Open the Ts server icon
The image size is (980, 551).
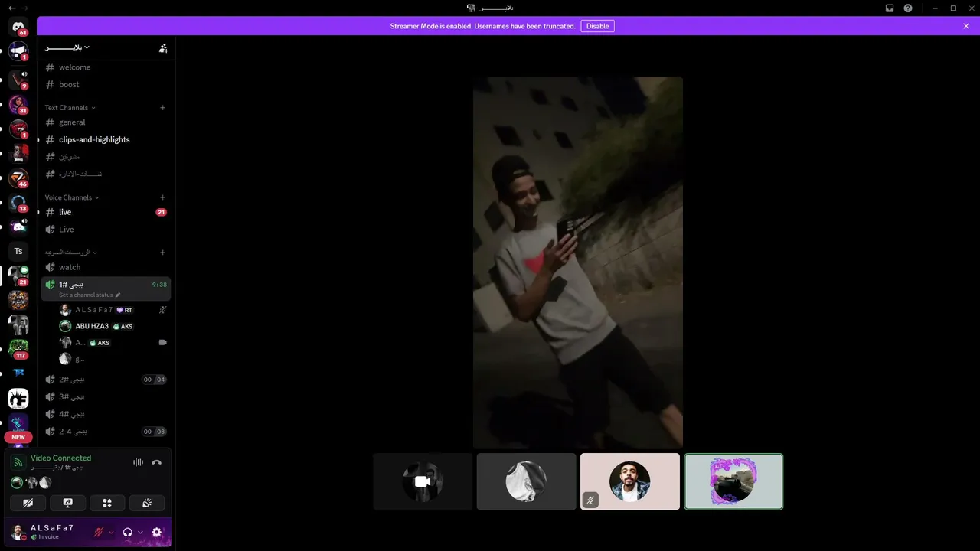18,251
